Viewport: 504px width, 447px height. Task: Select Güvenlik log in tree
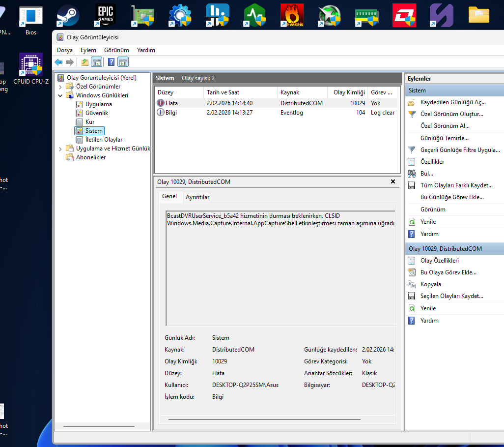coord(96,113)
